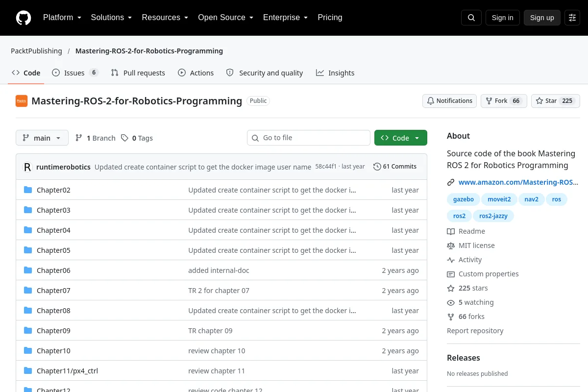Switch to the Insights tab
588x392 pixels.
click(335, 73)
